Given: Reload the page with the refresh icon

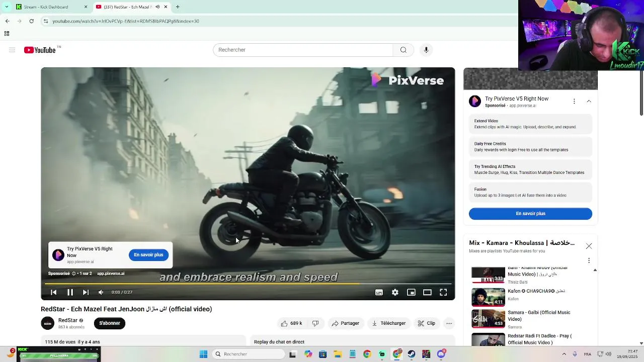Looking at the screenshot, I should click(x=31, y=21).
